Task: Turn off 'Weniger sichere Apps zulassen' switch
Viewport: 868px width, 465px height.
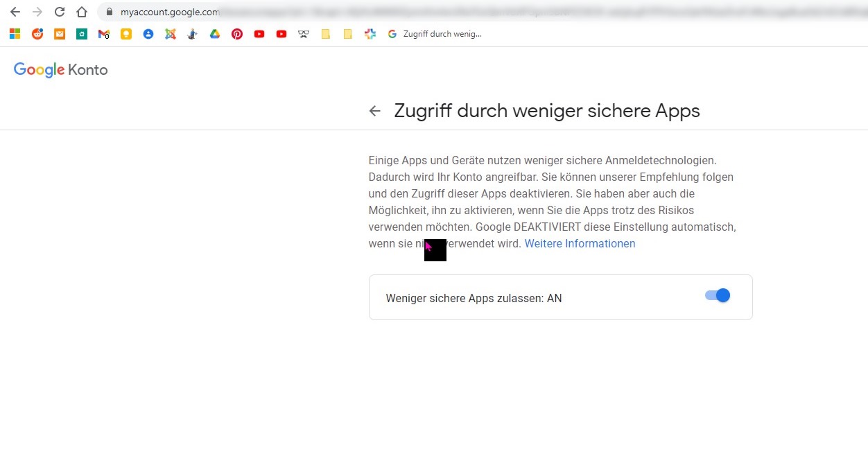Action: [x=718, y=296]
